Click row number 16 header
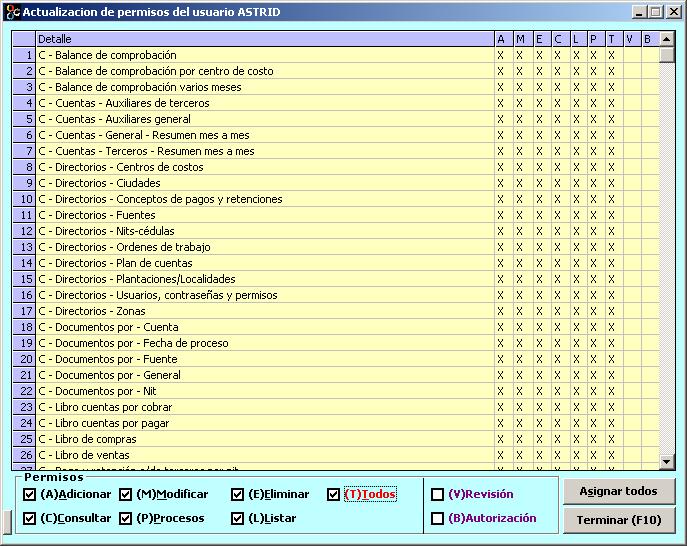 pyautogui.click(x=24, y=295)
